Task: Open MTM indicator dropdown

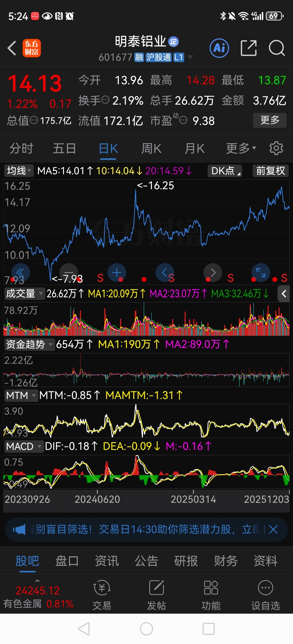Action: (x=21, y=395)
